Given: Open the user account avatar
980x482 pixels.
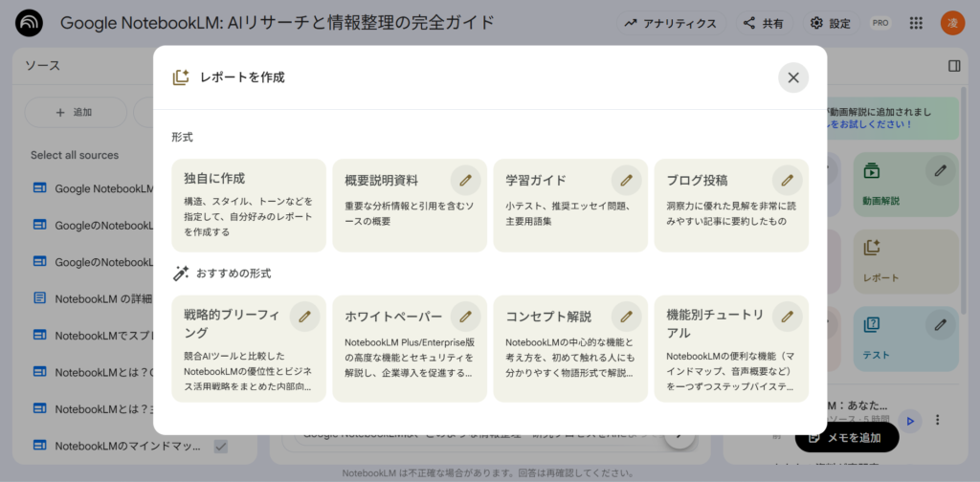Looking at the screenshot, I should [x=952, y=23].
